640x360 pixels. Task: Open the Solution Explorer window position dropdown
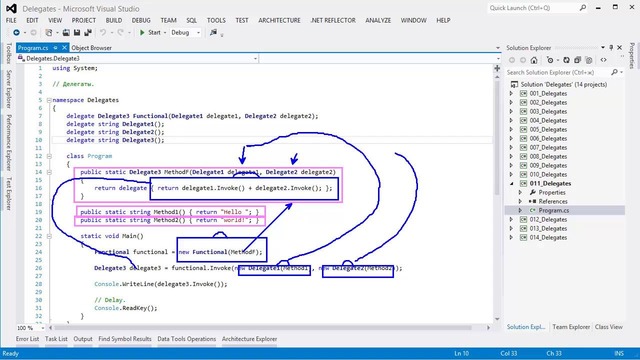coord(602,48)
